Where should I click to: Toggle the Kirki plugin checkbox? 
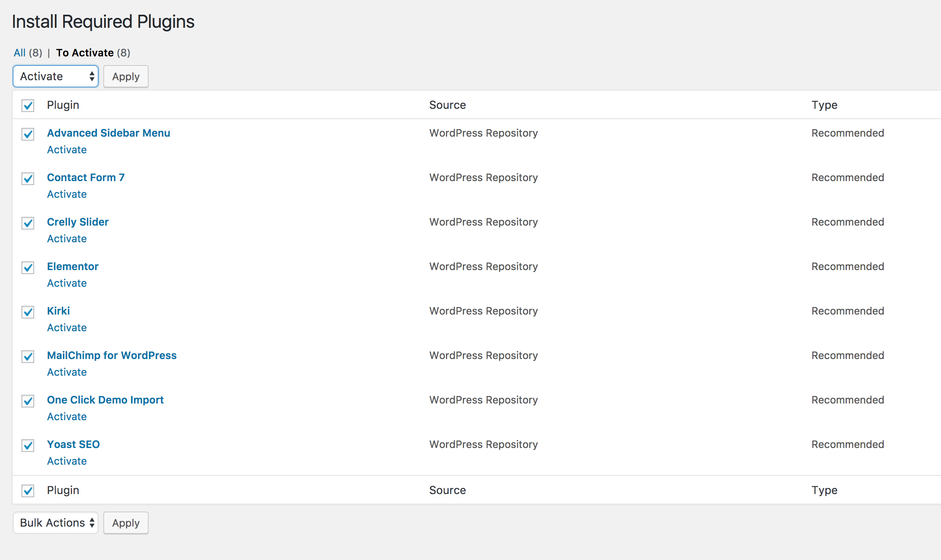click(28, 312)
